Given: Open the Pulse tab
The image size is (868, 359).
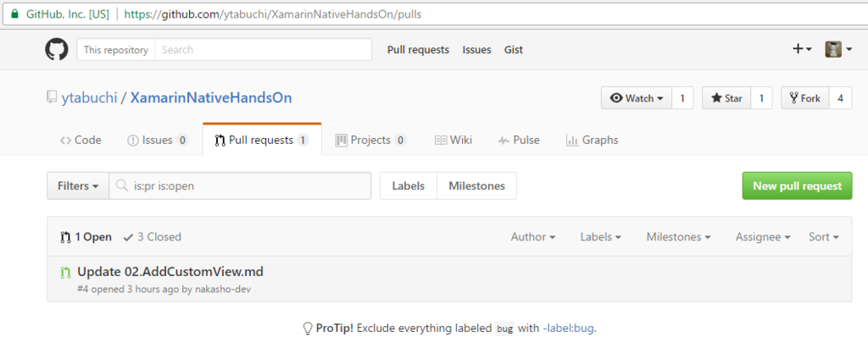Looking at the screenshot, I should [x=519, y=140].
